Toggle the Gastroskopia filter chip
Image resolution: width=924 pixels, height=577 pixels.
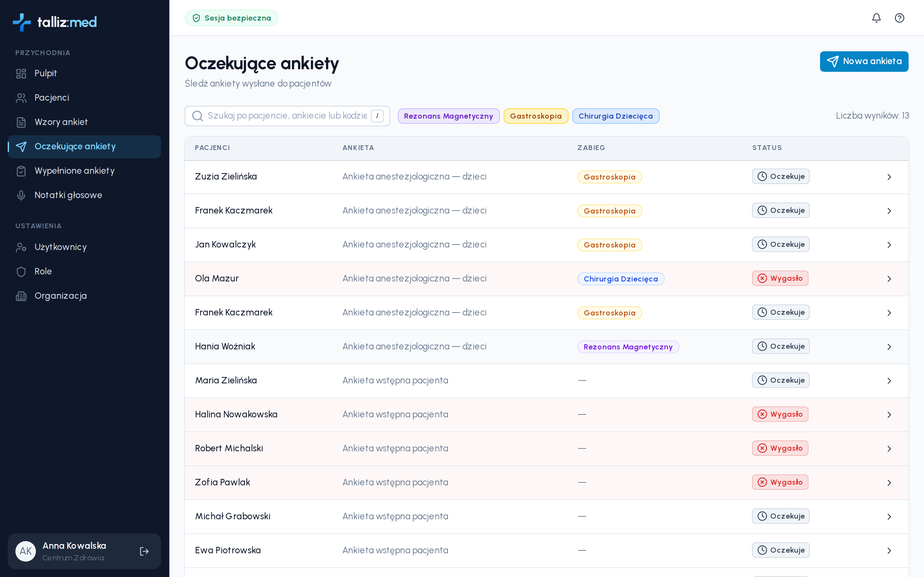point(536,116)
